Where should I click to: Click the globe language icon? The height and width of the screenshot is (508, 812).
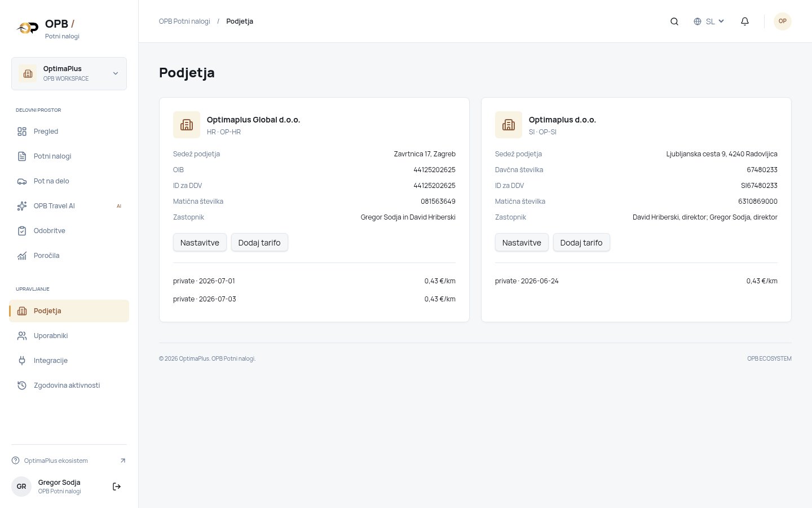[698, 21]
